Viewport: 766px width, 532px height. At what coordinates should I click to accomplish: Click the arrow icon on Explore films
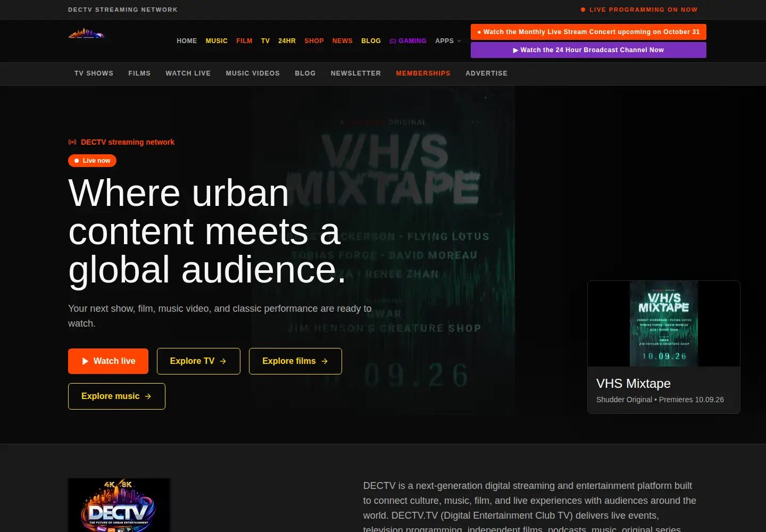click(x=324, y=361)
